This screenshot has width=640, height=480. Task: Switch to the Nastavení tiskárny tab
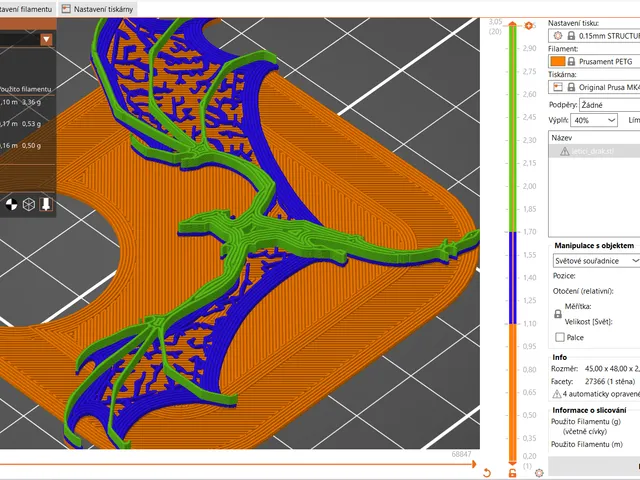pos(98,9)
